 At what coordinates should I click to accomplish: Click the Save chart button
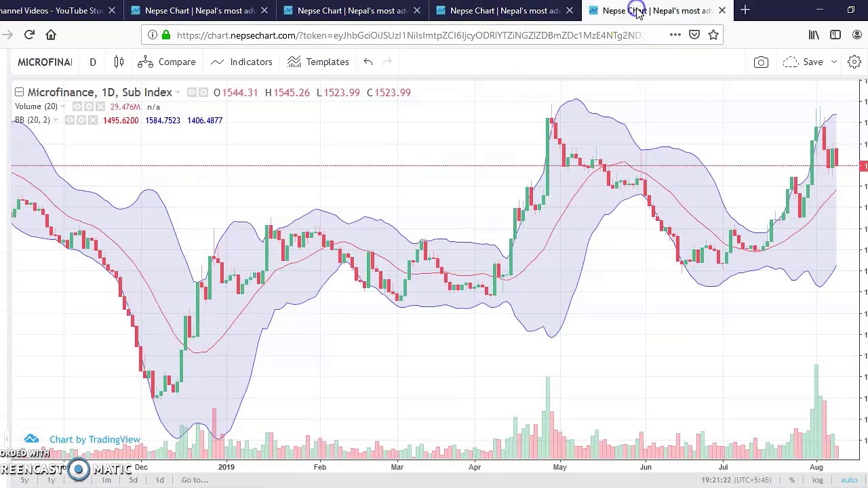click(x=803, y=62)
